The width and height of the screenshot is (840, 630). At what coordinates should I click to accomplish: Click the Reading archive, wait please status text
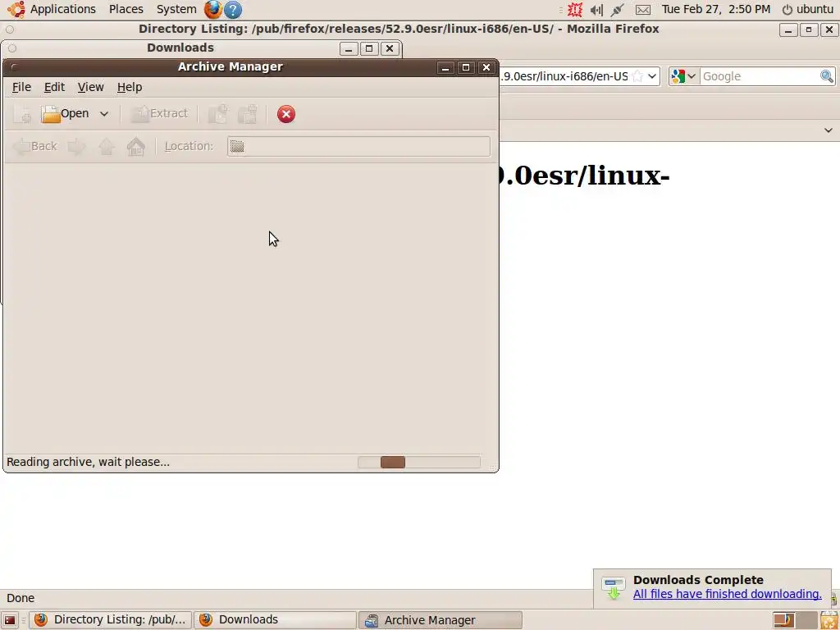88,462
